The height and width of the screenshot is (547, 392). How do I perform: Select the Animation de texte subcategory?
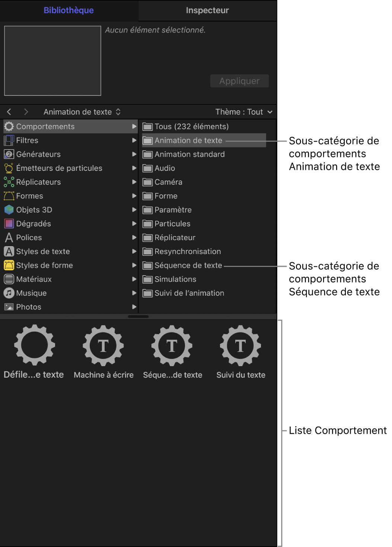click(204, 140)
